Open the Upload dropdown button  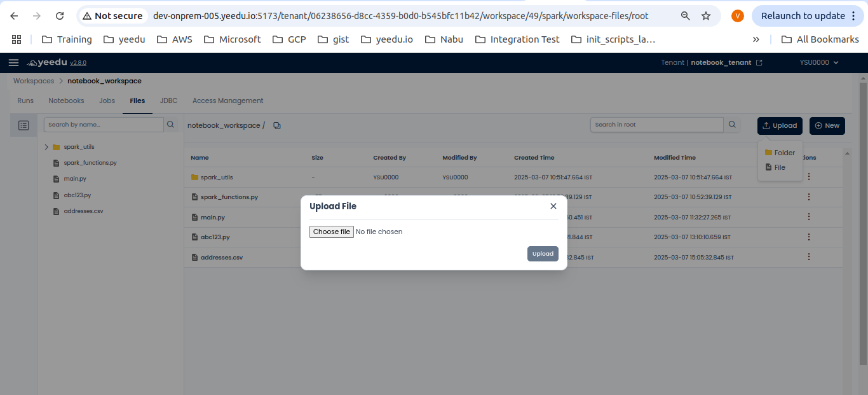click(x=780, y=125)
